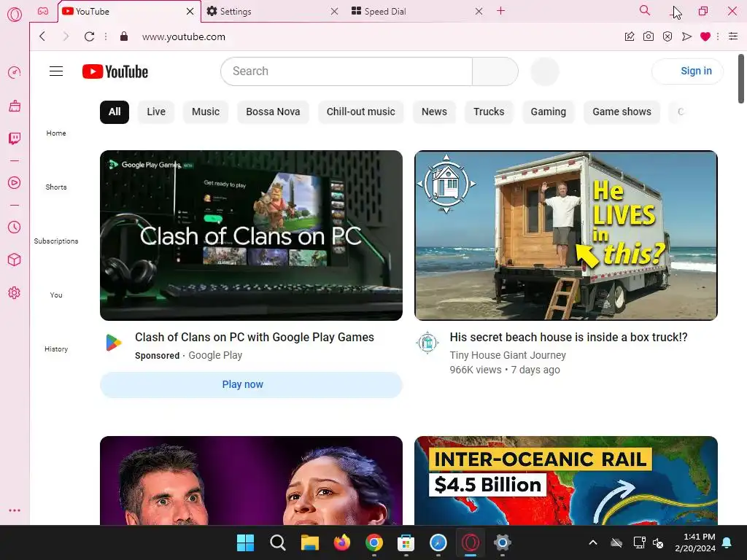Image resolution: width=747 pixels, height=560 pixels.
Task: Click the Play now button
Action: pyautogui.click(x=251, y=384)
